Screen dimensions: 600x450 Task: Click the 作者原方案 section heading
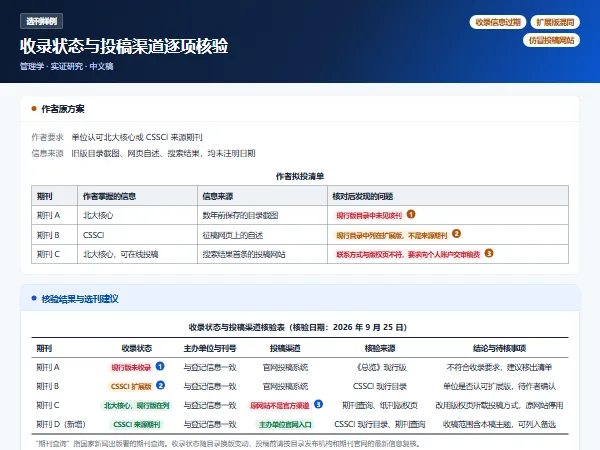pyautogui.click(x=63, y=109)
